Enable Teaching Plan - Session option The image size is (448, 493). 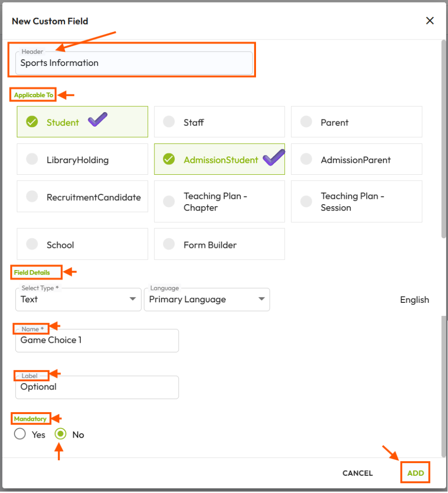[x=357, y=202]
